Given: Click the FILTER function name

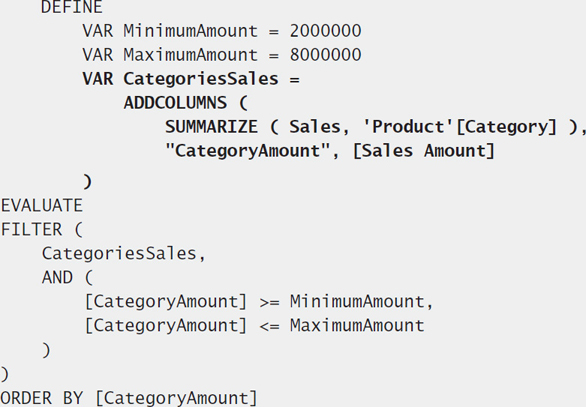Looking at the screenshot, I should click(31, 229).
